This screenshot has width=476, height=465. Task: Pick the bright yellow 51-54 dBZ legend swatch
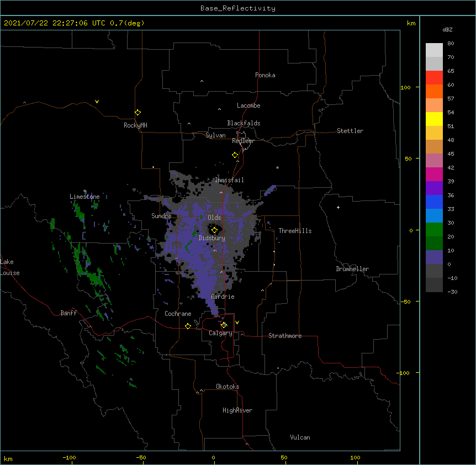[434, 119]
